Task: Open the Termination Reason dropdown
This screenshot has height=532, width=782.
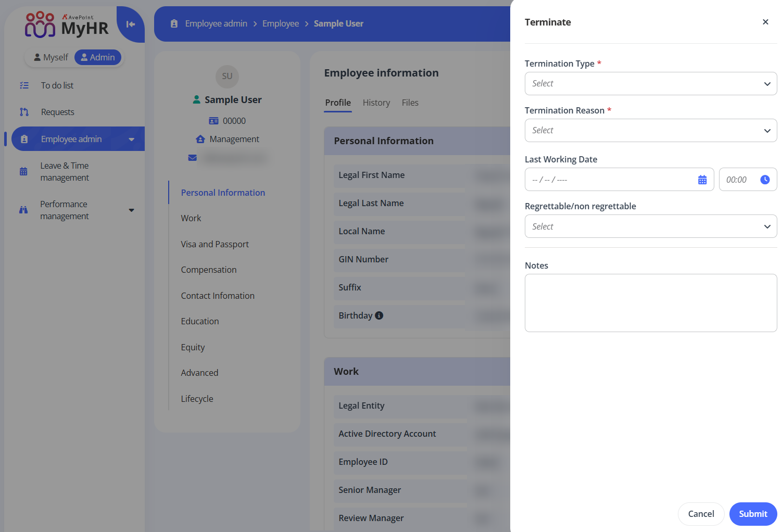Action: [x=650, y=131]
